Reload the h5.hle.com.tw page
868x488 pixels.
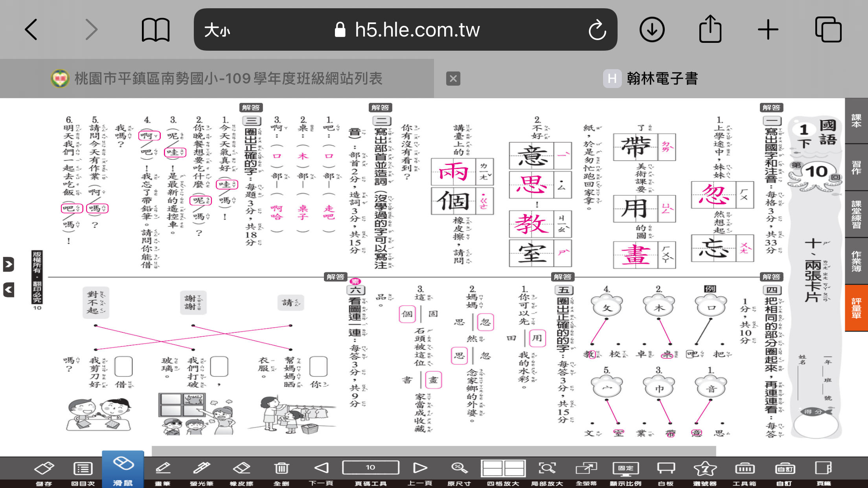pos(597,30)
